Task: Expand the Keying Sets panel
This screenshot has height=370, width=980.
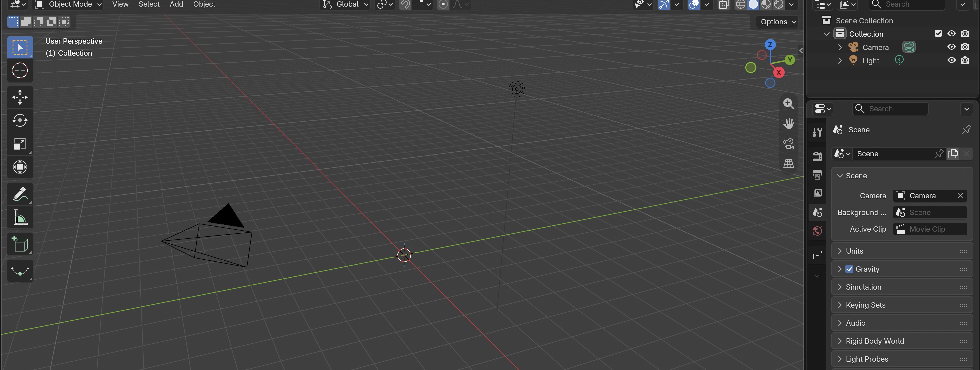Action: (902, 305)
